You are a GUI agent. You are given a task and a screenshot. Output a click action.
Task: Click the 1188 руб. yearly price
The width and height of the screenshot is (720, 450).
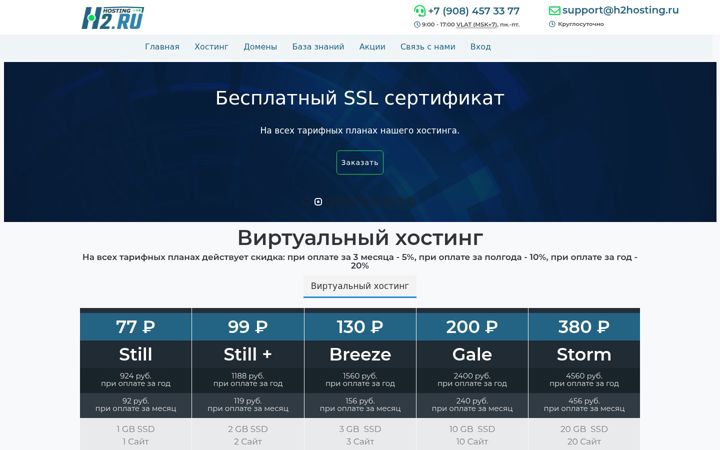click(248, 376)
